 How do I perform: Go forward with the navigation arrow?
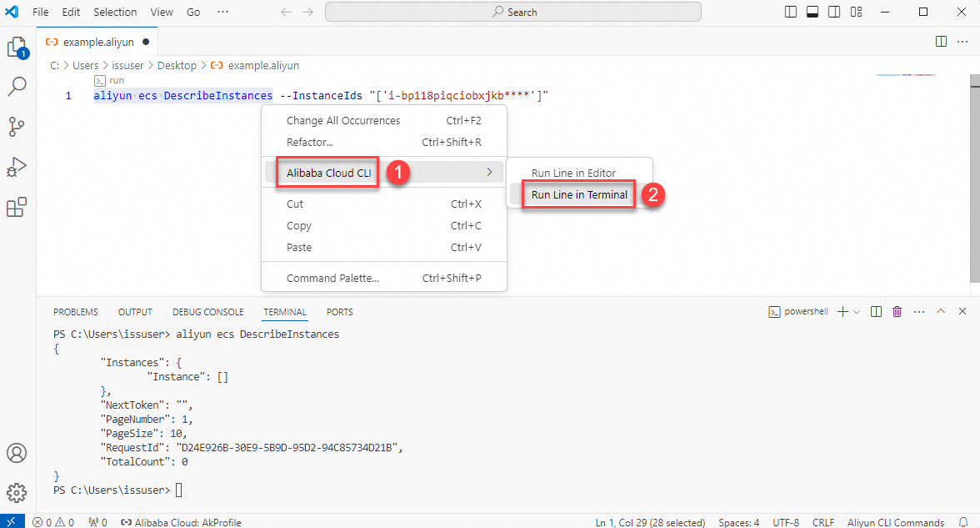pyautogui.click(x=308, y=12)
